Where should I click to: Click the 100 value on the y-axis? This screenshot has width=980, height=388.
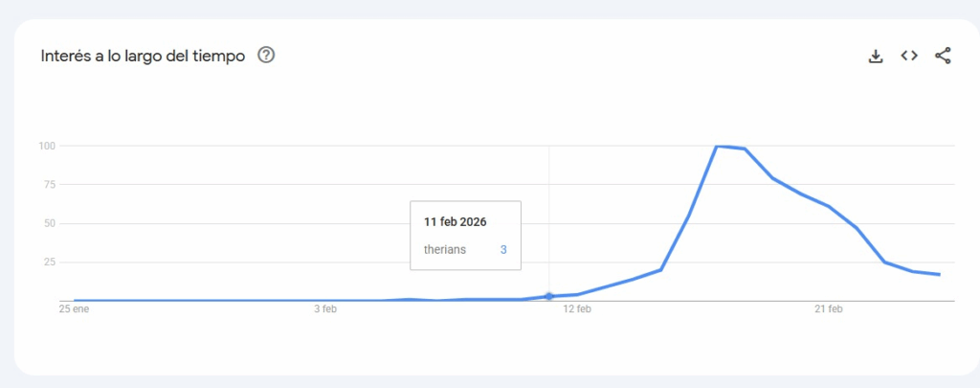coord(47,146)
